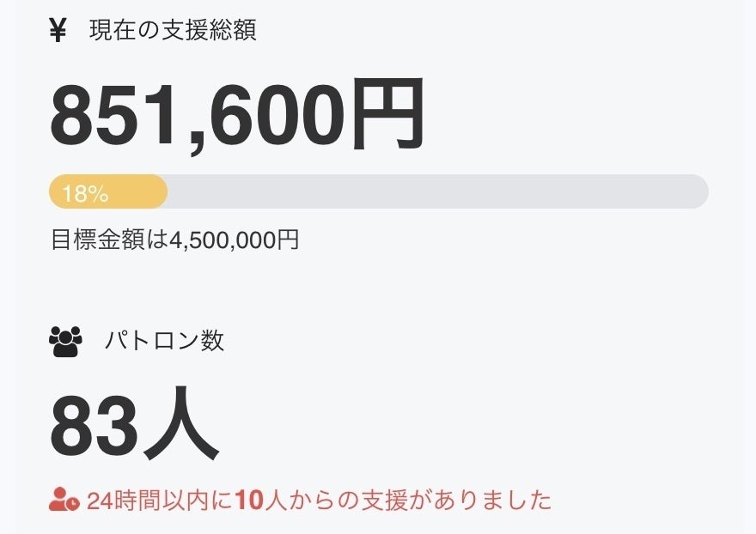Click the large 人 character after 83
The image size is (756, 534).
tap(180, 427)
